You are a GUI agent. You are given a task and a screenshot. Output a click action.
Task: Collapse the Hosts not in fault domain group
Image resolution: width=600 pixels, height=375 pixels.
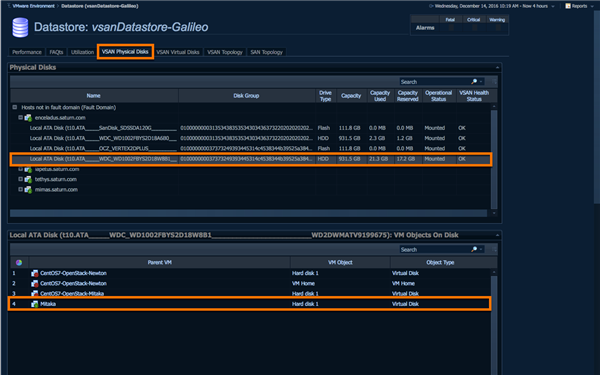[x=15, y=107]
